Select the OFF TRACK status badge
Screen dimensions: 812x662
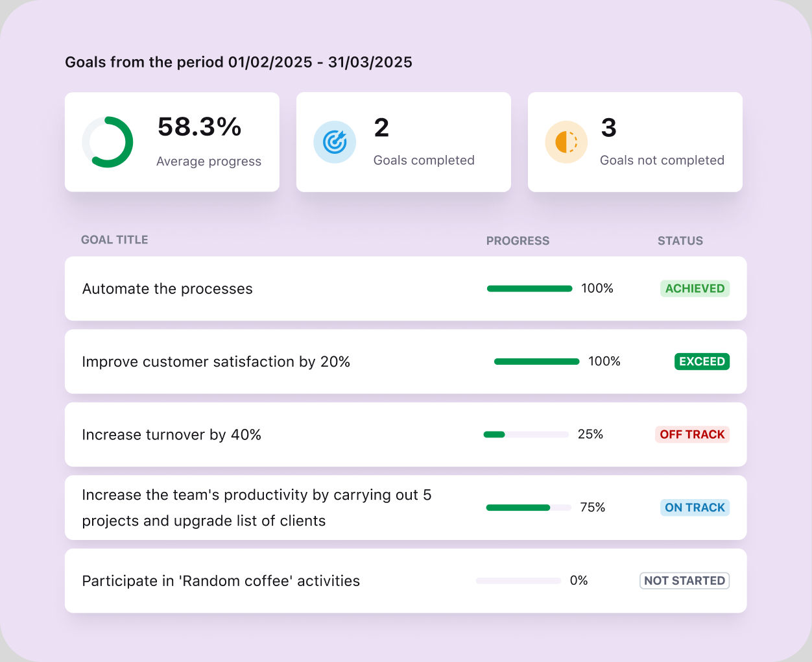(692, 435)
